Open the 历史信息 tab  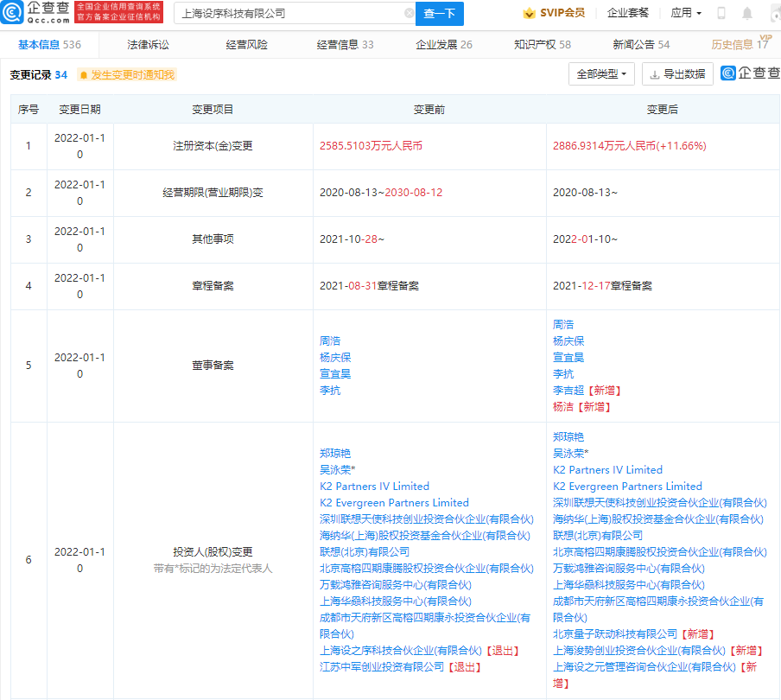740,45
